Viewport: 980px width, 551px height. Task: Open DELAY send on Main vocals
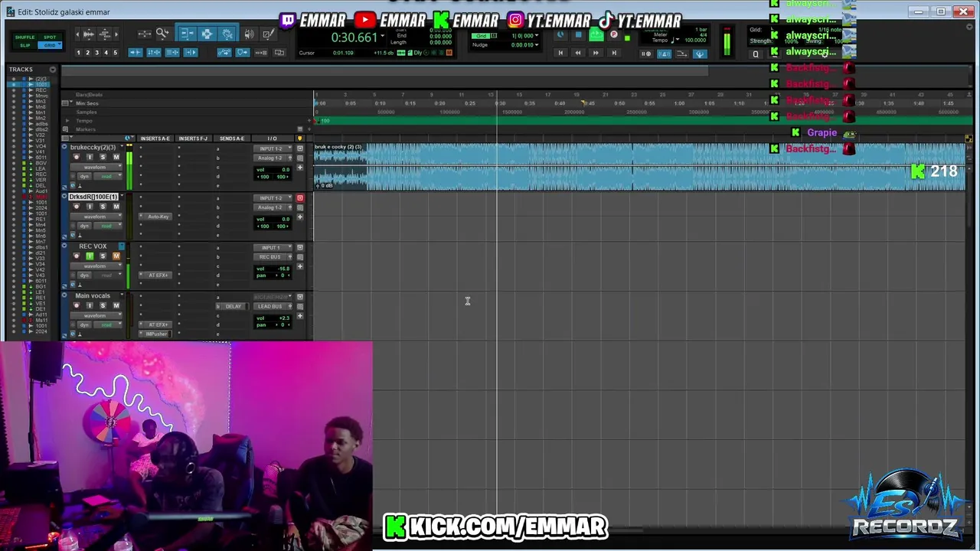click(x=234, y=306)
